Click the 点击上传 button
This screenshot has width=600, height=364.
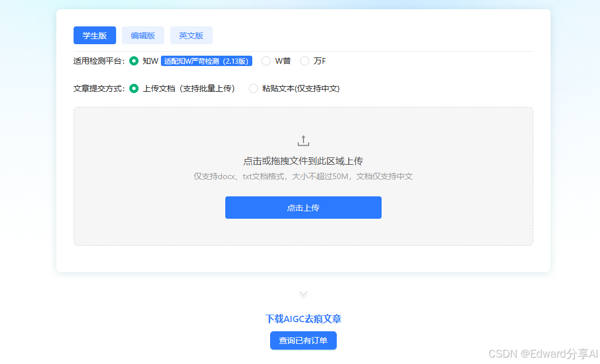pyautogui.click(x=303, y=208)
